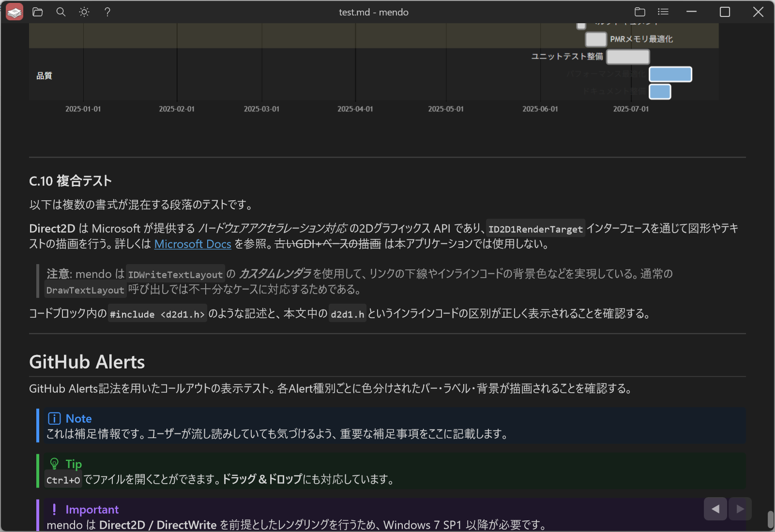775x532 pixels.
Task: Go forward with the right arrow button
Action: (740, 509)
